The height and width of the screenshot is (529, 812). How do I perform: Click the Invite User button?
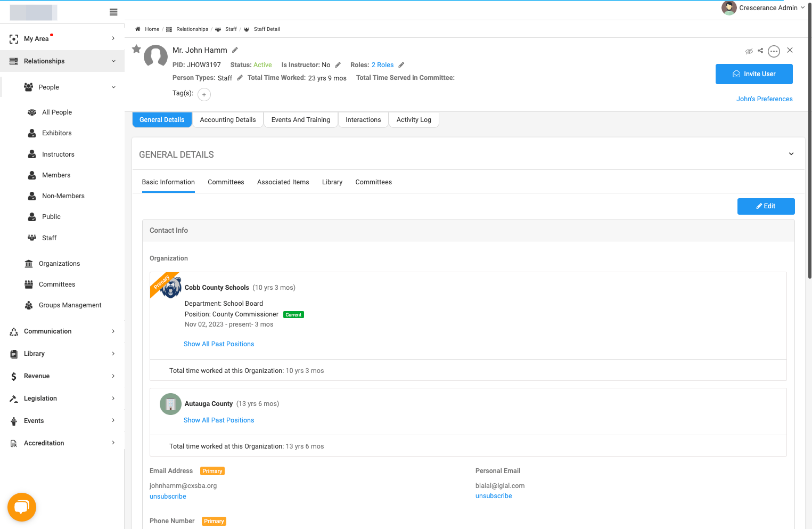[754, 74]
